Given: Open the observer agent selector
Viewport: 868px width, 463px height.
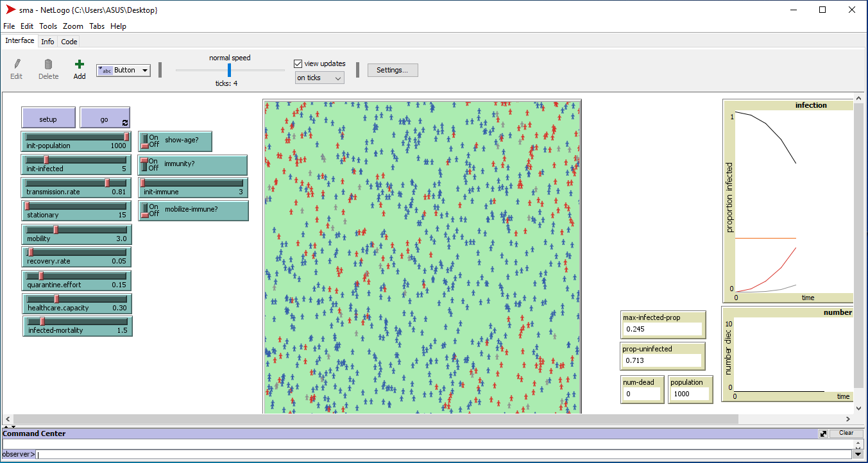Looking at the screenshot, I should (19, 454).
